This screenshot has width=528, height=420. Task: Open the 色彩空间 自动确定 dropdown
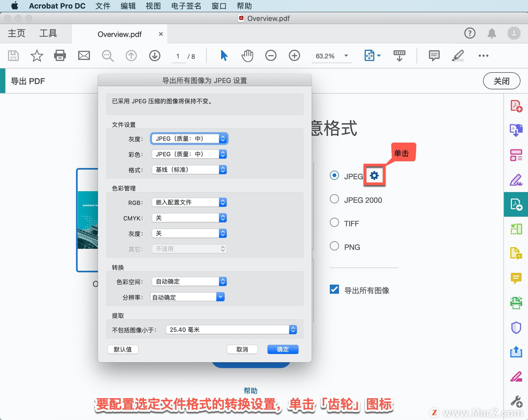[189, 282]
